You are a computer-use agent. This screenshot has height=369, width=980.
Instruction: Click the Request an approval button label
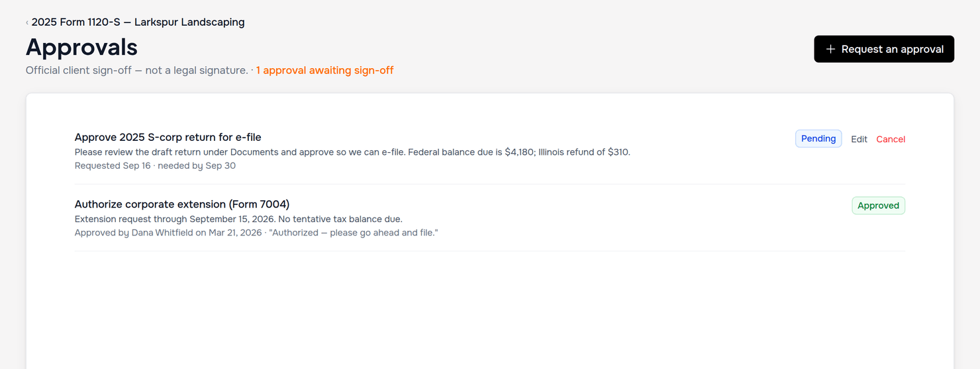coord(893,49)
